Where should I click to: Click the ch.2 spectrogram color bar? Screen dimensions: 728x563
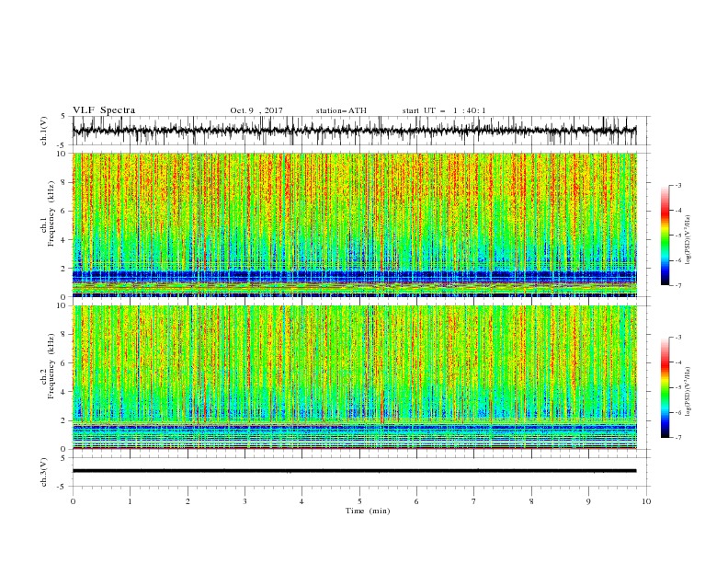pyautogui.click(x=665, y=387)
